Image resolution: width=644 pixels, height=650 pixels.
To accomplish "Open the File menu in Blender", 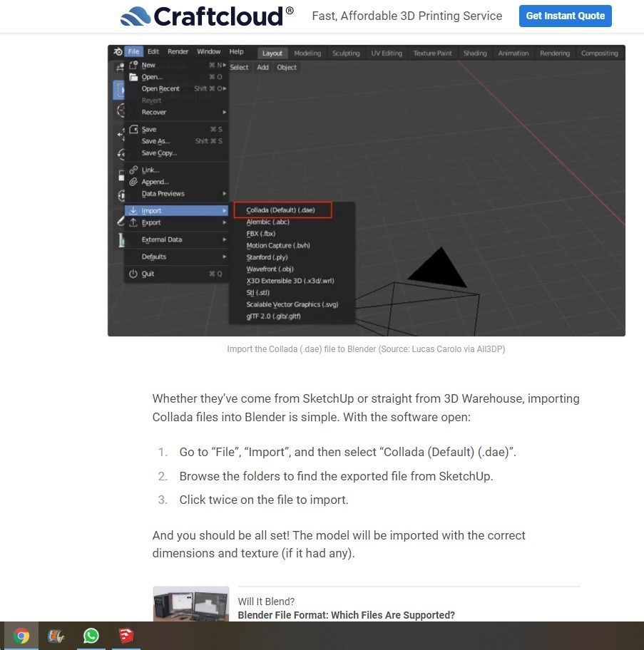I will pos(133,51).
